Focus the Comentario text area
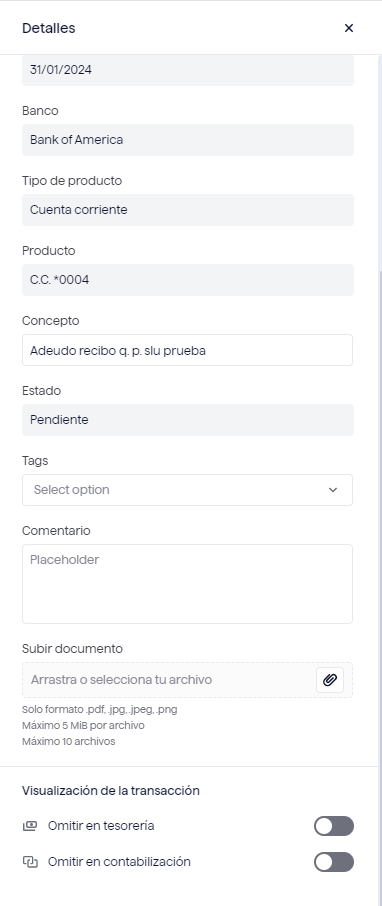Viewport: 382px width, 906px height. [187, 584]
